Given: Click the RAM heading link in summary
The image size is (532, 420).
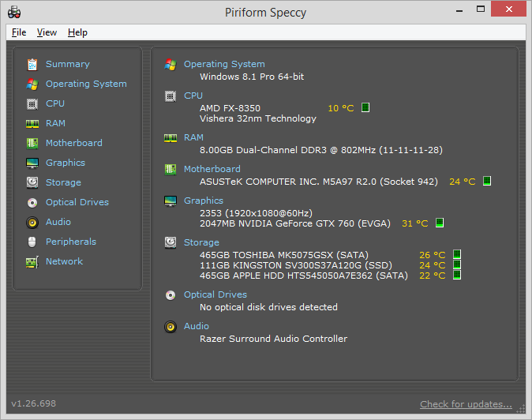Looking at the screenshot, I should click(x=193, y=137).
